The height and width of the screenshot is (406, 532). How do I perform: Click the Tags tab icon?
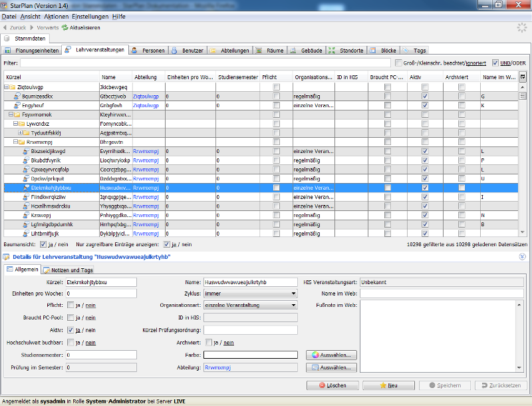pos(406,50)
